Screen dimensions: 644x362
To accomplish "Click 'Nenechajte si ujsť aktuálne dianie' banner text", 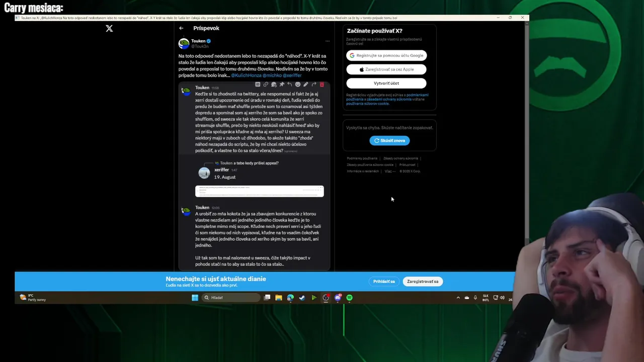I will [x=216, y=279].
